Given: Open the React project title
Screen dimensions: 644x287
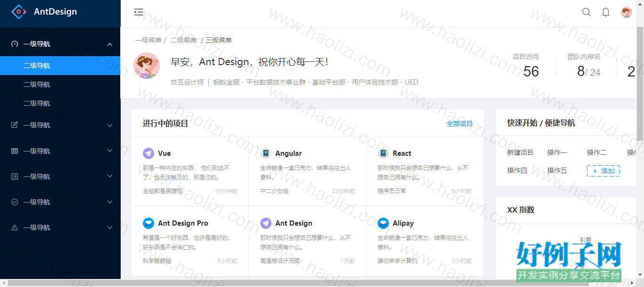Looking at the screenshot, I should (x=402, y=153).
